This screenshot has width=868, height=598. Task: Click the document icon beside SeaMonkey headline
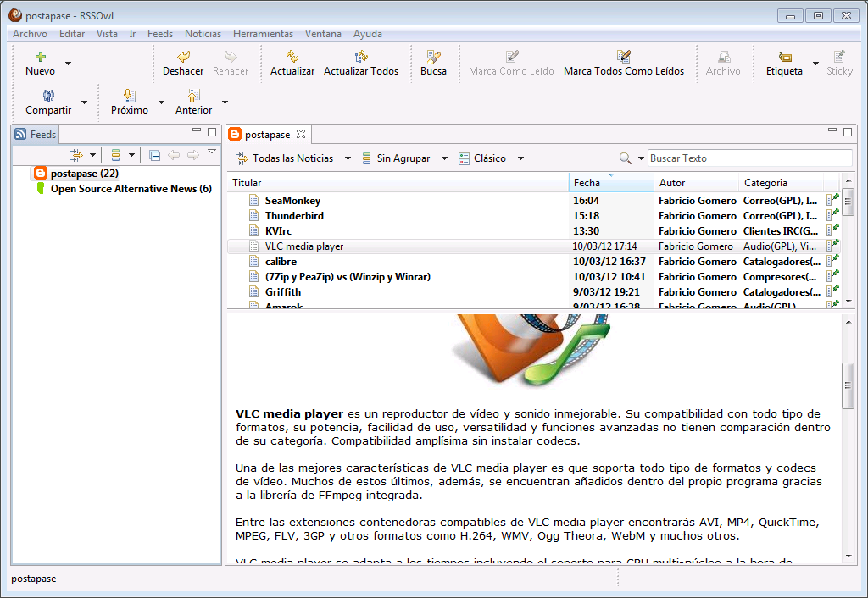pos(253,200)
